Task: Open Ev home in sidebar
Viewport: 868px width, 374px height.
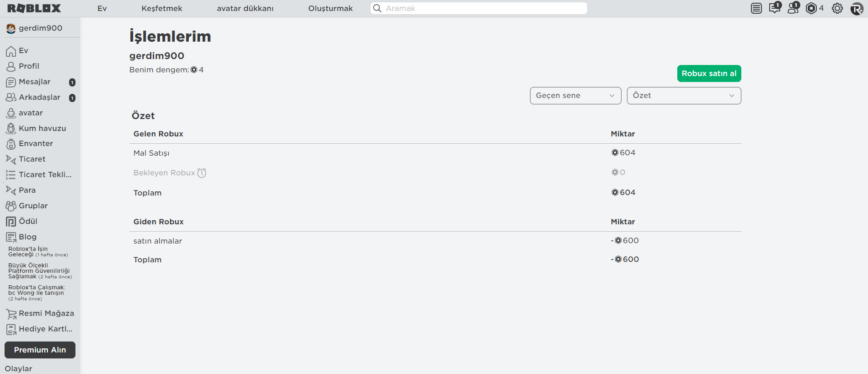Action: point(17,50)
